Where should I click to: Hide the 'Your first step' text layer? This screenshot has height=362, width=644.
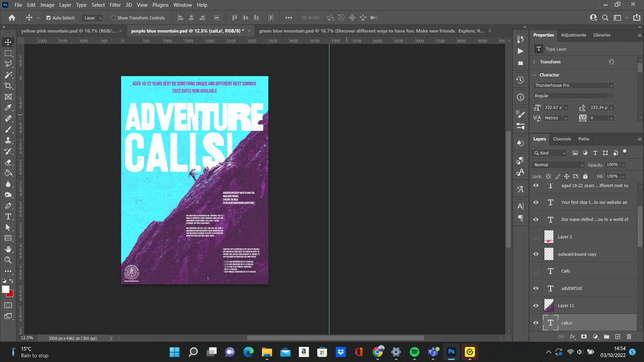tap(536, 202)
